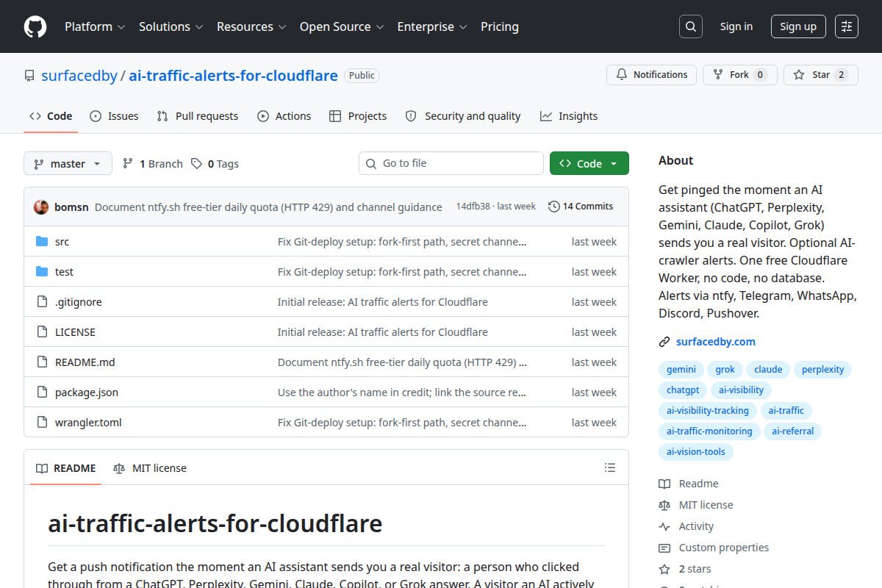882x588 pixels.
Task: Select the perplexity topic tag
Action: click(x=822, y=370)
